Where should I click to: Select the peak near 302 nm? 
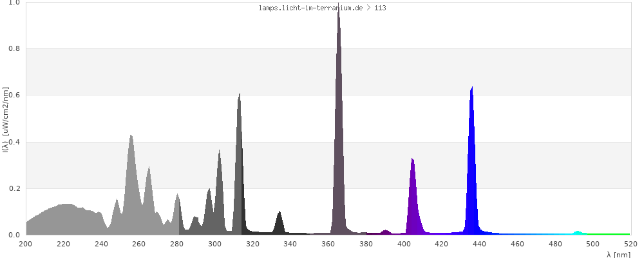click(x=220, y=193)
